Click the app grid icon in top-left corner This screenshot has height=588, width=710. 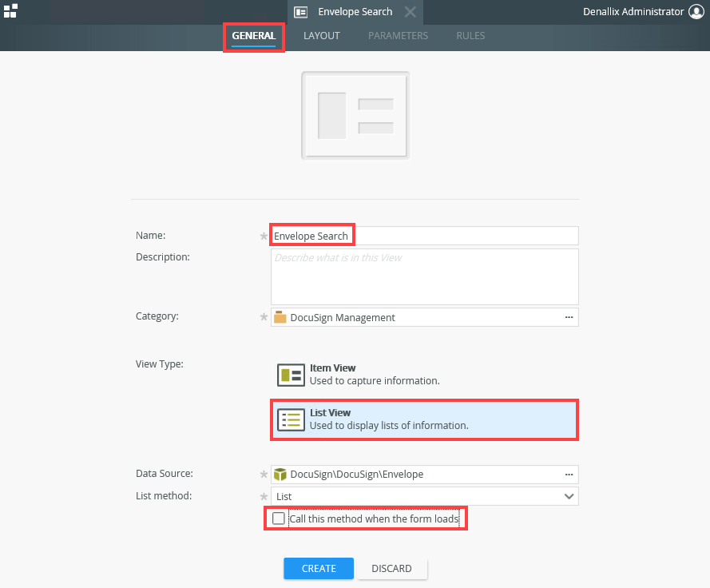click(10, 10)
